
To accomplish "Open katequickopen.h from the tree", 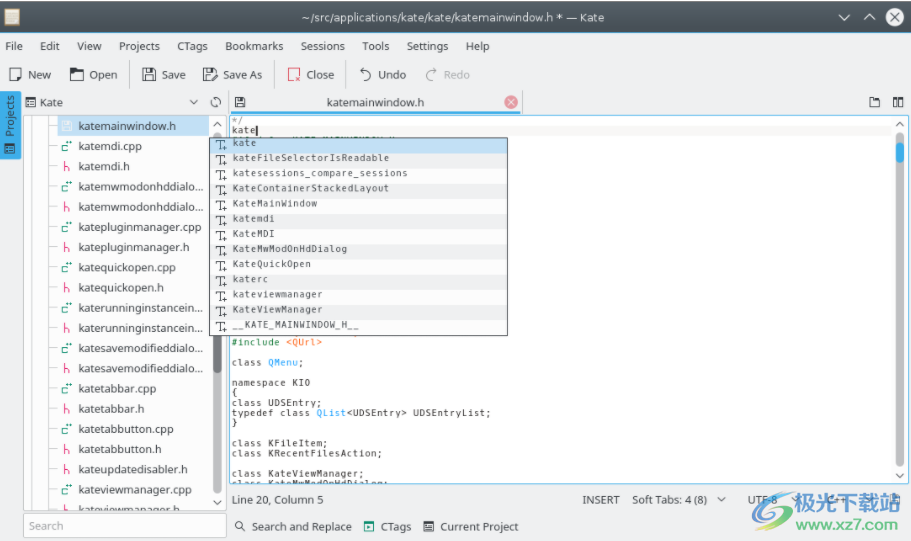I will coord(121,288).
